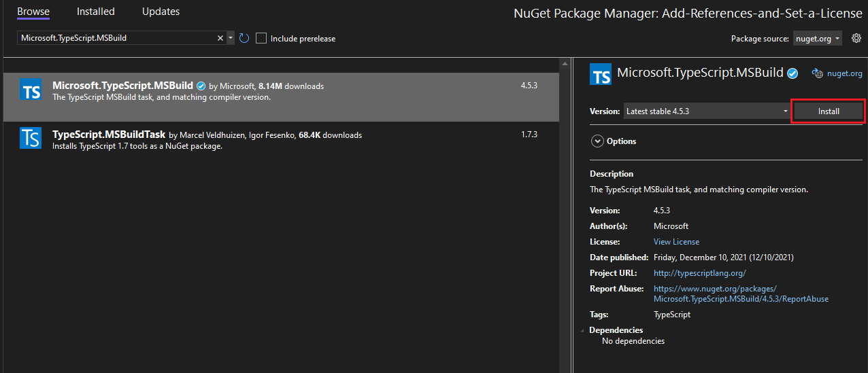Clear the search box with the X
This screenshot has height=373, width=868.
(220, 38)
